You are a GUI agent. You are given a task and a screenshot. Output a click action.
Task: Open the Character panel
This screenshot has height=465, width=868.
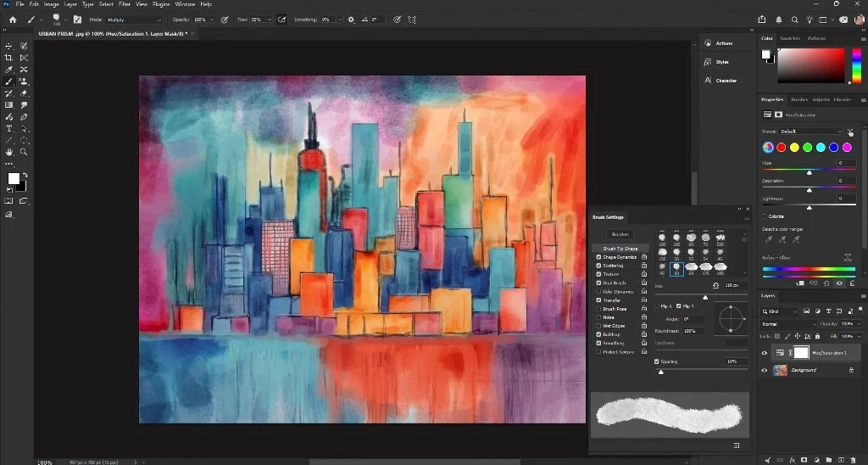pos(721,81)
